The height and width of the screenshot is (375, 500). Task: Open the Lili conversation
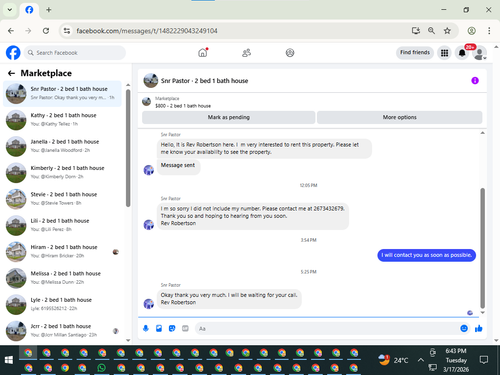pyautogui.click(x=62, y=225)
